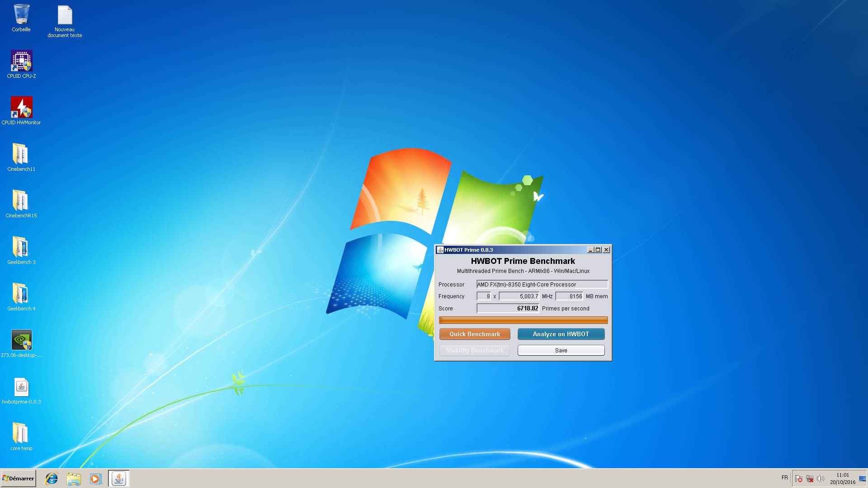Image resolution: width=868 pixels, height=488 pixels.
Task: Click the volume speaker tray icon
Action: pos(820,479)
